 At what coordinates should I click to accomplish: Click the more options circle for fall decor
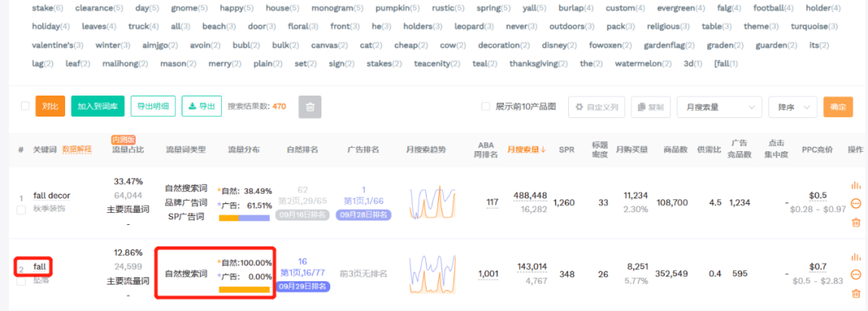pyautogui.click(x=856, y=203)
